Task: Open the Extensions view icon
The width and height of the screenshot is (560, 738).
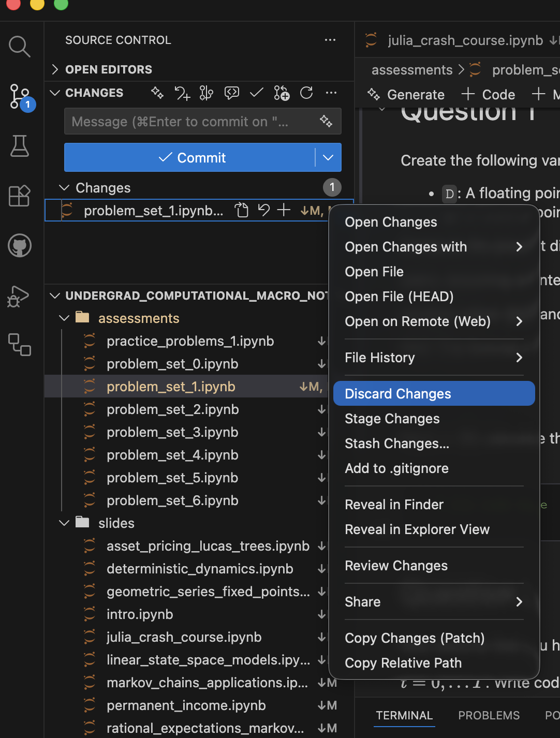Action: [20, 196]
